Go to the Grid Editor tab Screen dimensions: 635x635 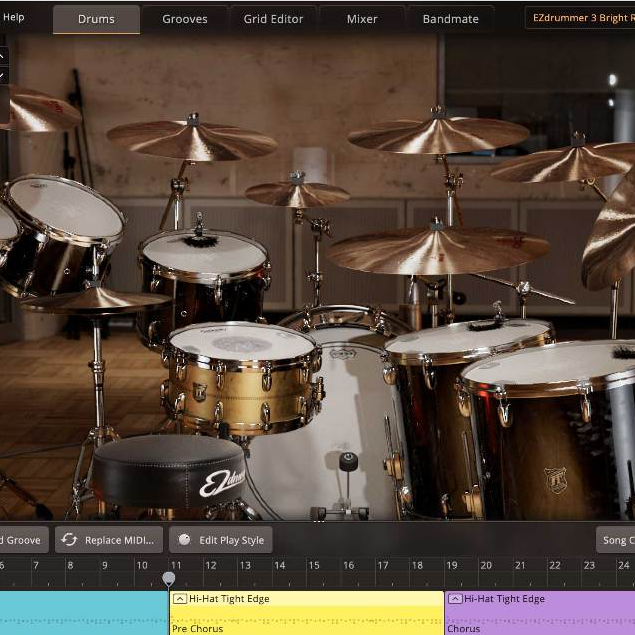tap(275, 19)
